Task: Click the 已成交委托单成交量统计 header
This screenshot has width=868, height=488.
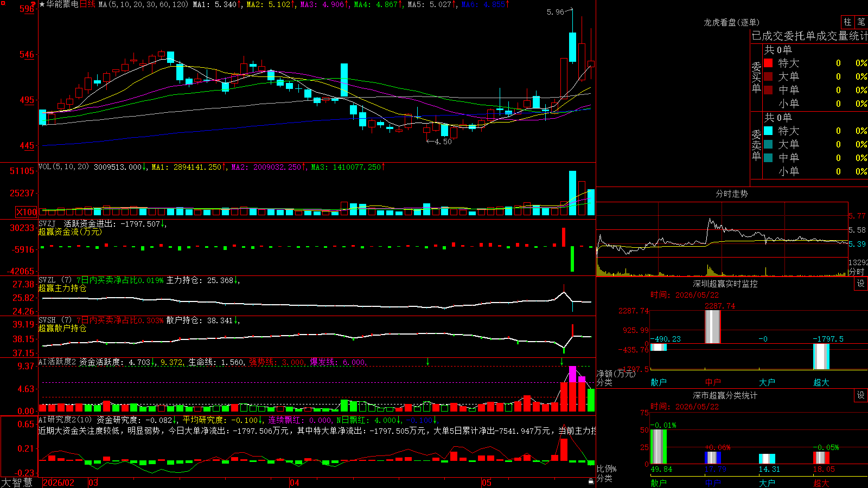Action: point(809,36)
